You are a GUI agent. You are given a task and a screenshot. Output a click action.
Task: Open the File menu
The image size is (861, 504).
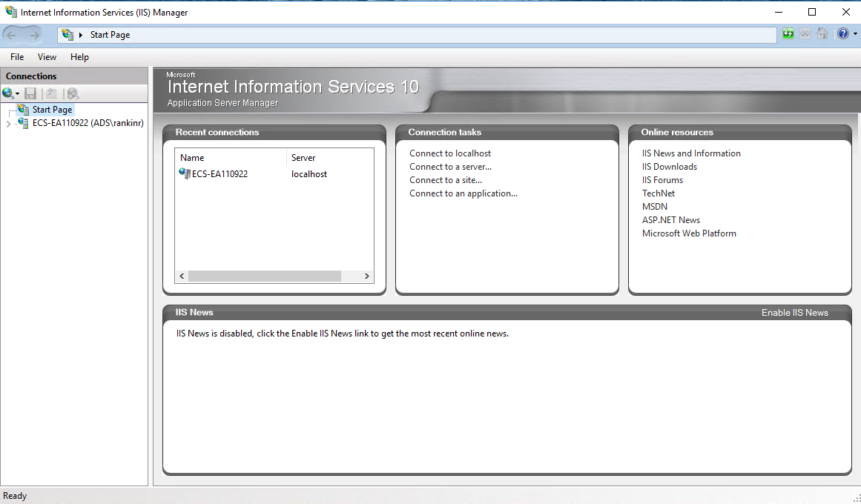(x=16, y=57)
